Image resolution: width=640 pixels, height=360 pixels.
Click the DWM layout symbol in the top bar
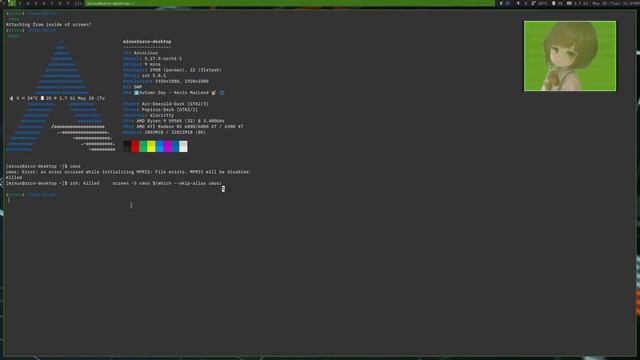78,3
